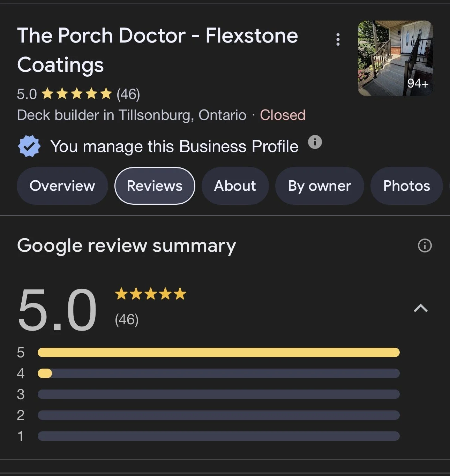The width and height of the screenshot is (450, 476).
Task: Open the By owner tab
Action: pos(320,186)
